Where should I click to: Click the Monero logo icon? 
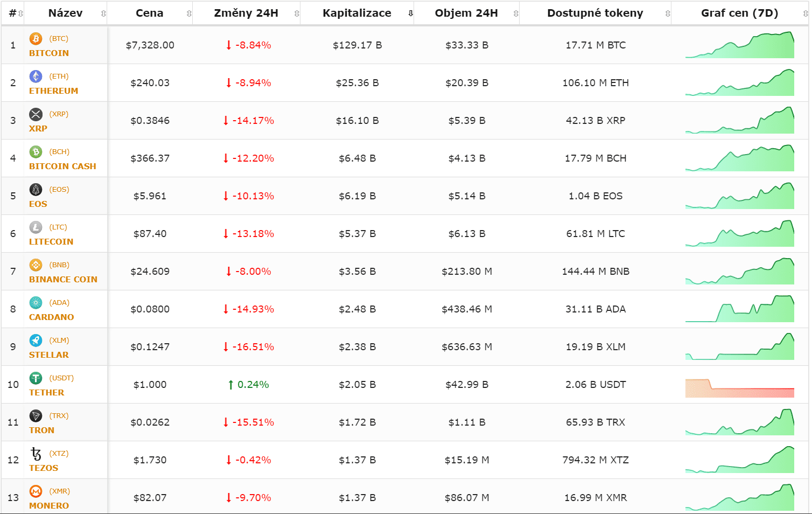pos(36,491)
